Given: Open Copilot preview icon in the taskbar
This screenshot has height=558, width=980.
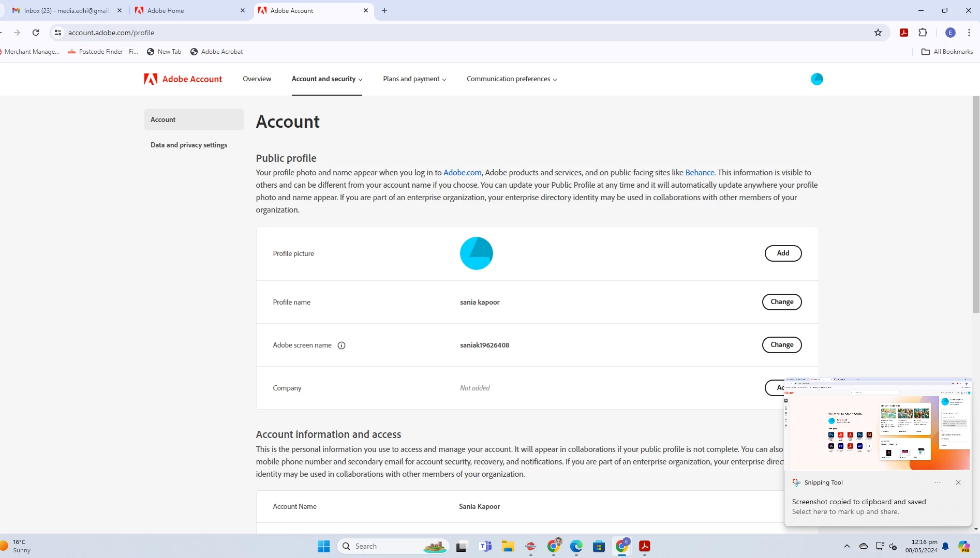Looking at the screenshot, I should point(964,546).
